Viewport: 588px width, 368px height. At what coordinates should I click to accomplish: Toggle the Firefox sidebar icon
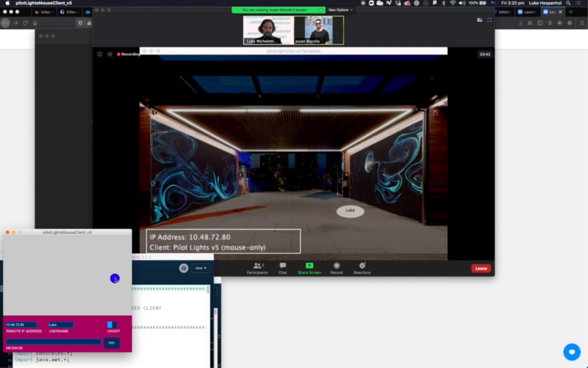pyautogui.click(x=540, y=23)
